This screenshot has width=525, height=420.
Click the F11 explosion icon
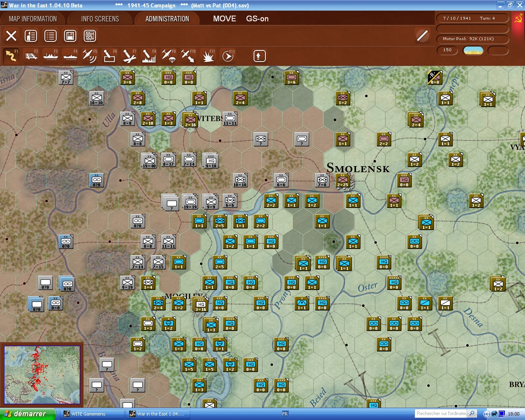(208, 55)
